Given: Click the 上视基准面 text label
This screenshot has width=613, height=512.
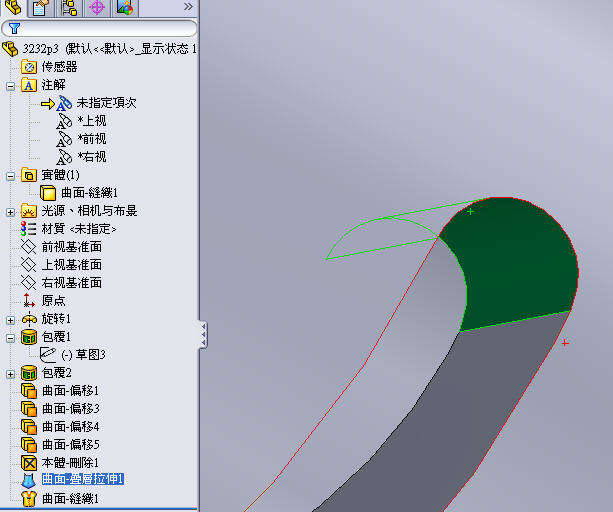Looking at the screenshot, I should click(x=72, y=265).
